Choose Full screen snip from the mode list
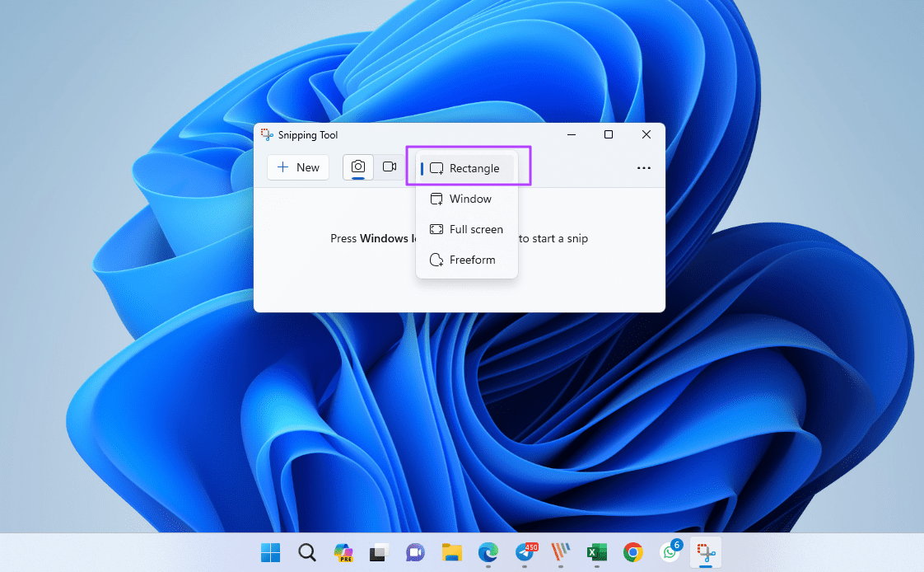Screen dimensions: 924x572 466,229
